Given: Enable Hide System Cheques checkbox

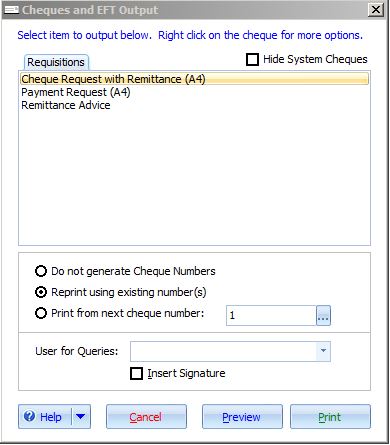Looking at the screenshot, I should pyautogui.click(x=252, y=60).
